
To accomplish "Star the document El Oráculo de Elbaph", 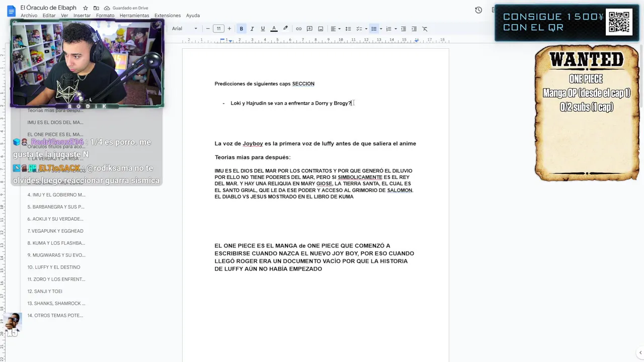I will pos(86,8).
